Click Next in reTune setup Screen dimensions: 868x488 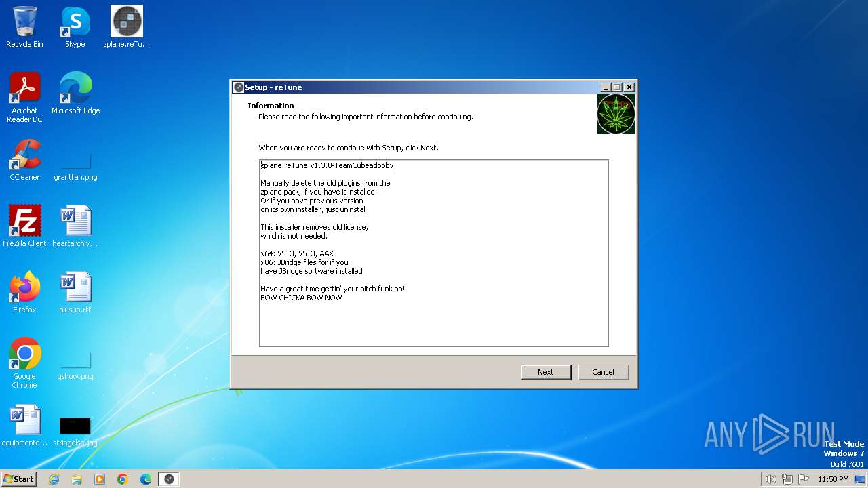coord(546,372)
